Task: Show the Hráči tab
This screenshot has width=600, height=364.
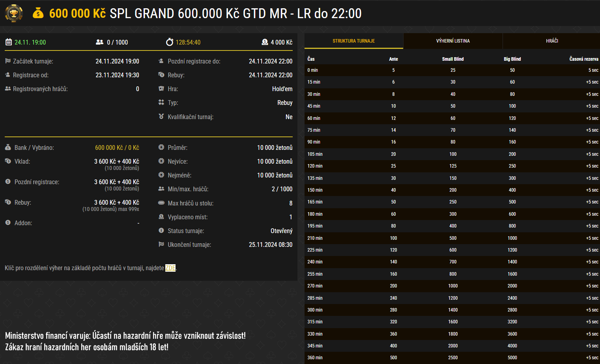Action: [x=552, y=41]
